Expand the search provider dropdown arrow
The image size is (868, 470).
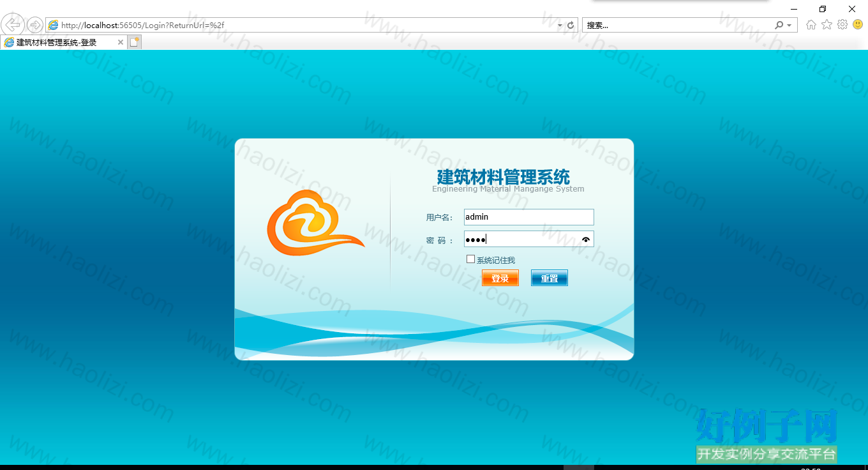789,26
